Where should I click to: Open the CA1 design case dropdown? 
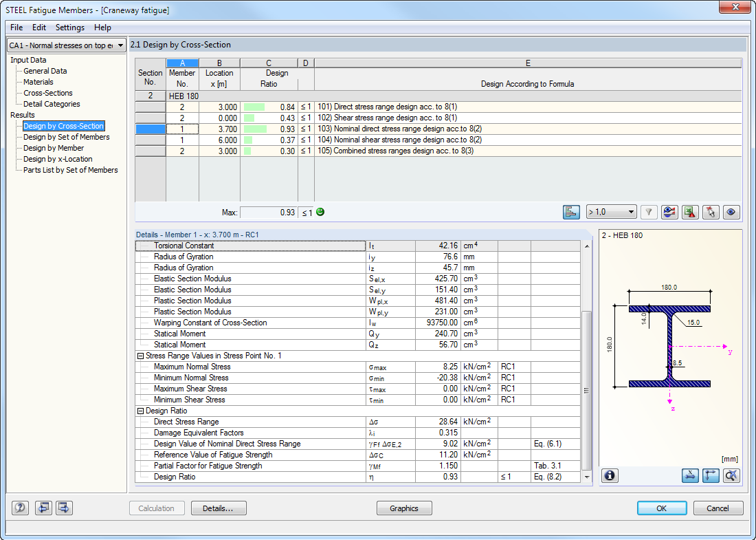[67, 45]
